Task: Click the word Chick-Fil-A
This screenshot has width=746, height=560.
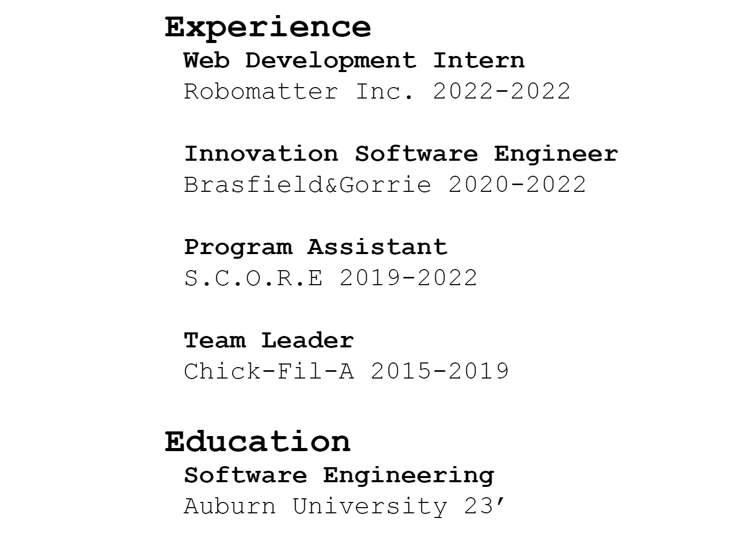Action: click(x=269, y=372)
